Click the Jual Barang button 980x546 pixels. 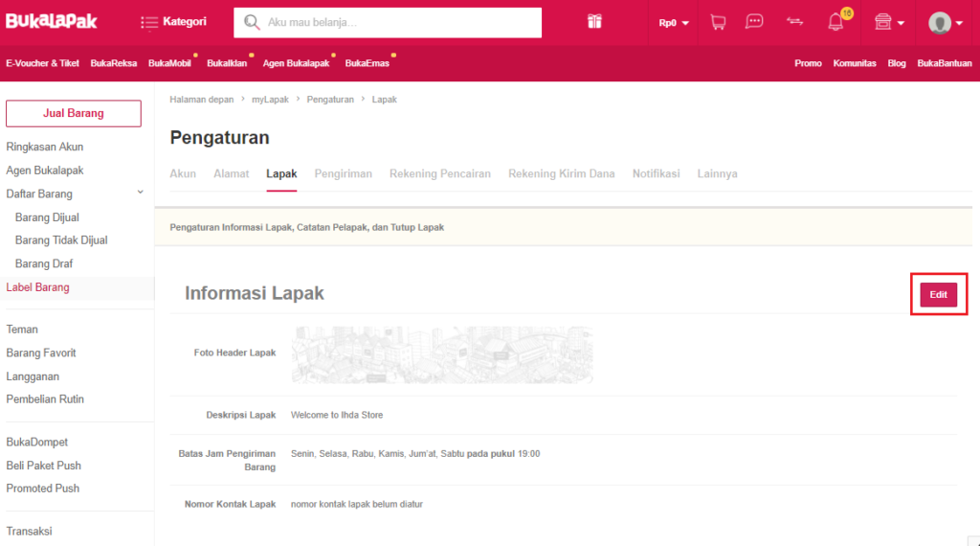(73, 113)
